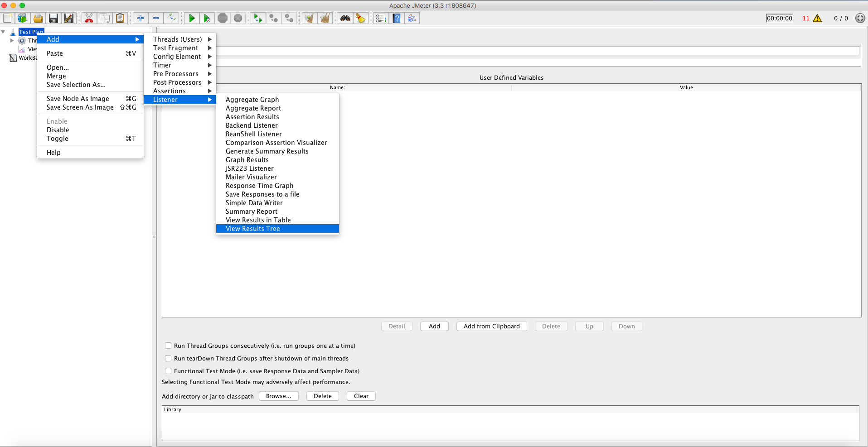Click the Shutdown grey X icon
868x447 pixels.
238,18
